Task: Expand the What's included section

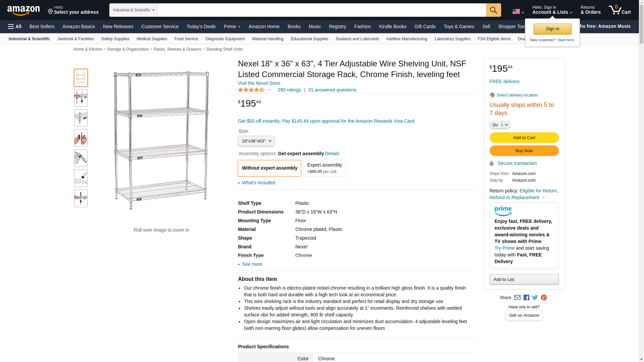Action: pyautogui.click(x=258, y=183)
